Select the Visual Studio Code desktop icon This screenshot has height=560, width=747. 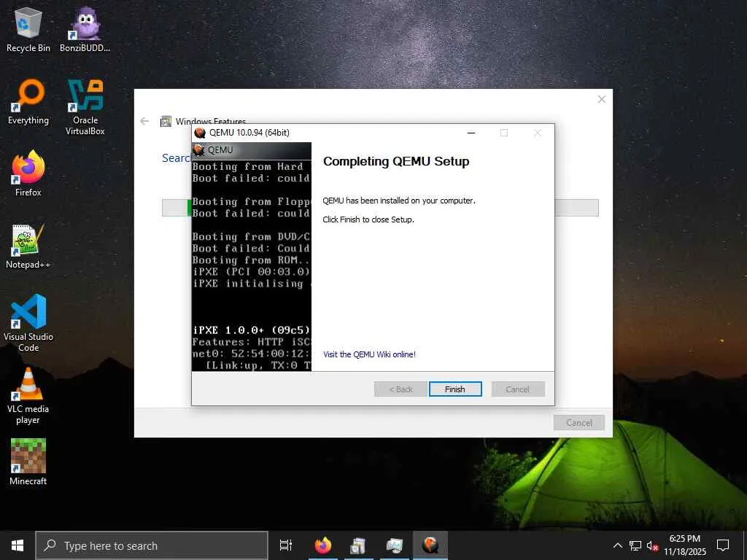tap(28, 323)
